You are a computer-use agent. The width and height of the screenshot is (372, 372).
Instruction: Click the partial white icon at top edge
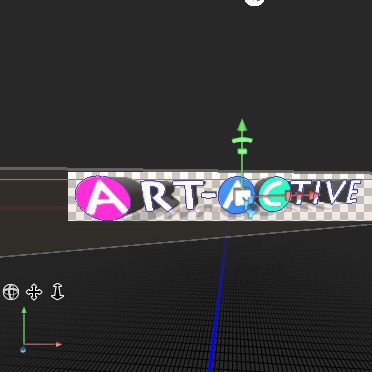click(x=254, y=3)
